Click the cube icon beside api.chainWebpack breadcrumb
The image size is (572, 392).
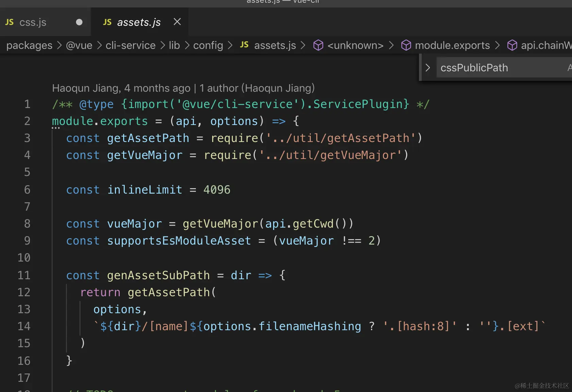(x=512, y=45)
